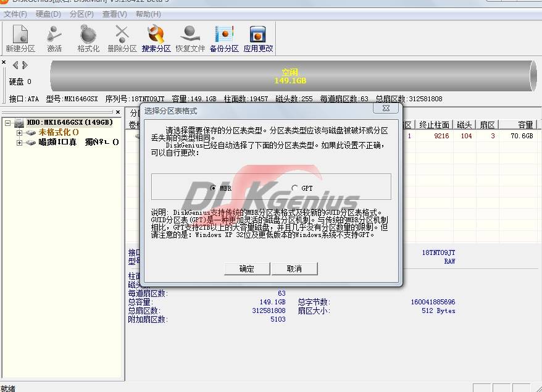Confirm the dialog with 确定
This screenshot has height=392, width=542.
point(247,269)
